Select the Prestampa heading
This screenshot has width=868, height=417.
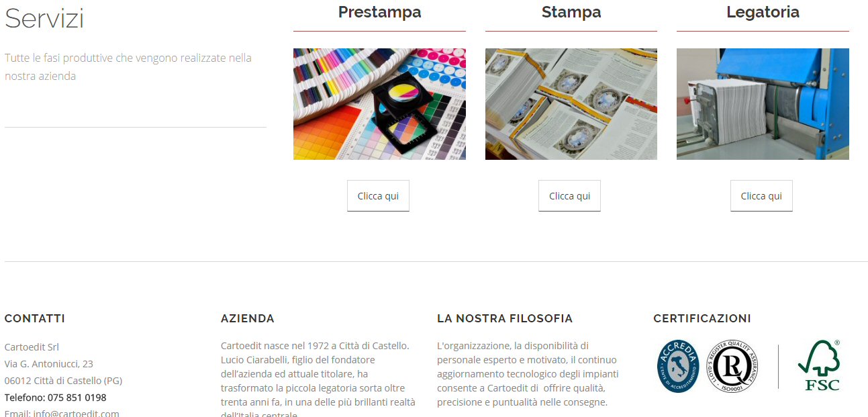(x=379, y=12)
